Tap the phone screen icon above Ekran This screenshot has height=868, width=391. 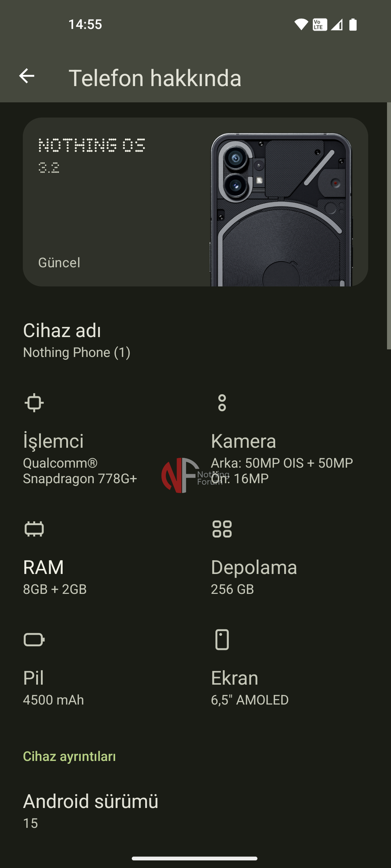tap(222, 639)
